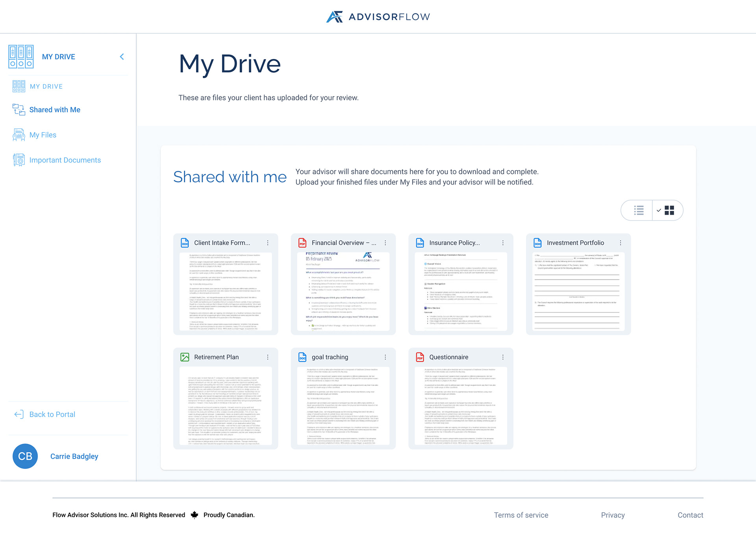Open the Terms of service link
Screen dimensions: 756x537
[521, 515]
